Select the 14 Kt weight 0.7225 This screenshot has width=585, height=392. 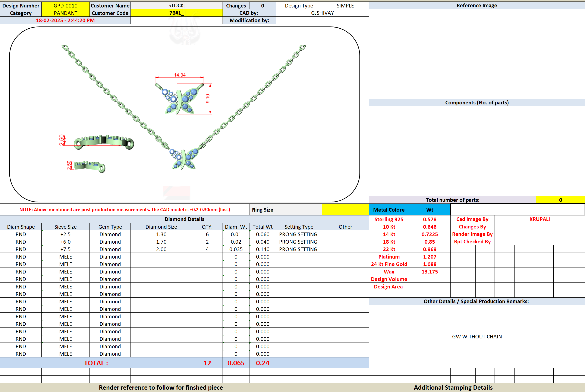coord(430,234)
